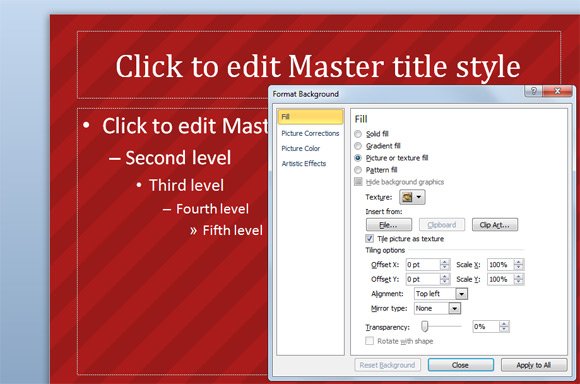
Task: Select the Gradient fill radio button
Action: [358, 146]
